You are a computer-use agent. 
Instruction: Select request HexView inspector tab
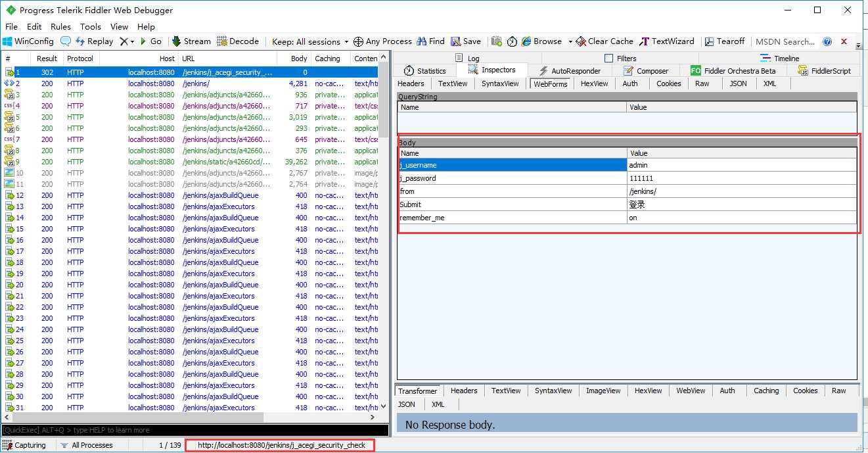594,83
